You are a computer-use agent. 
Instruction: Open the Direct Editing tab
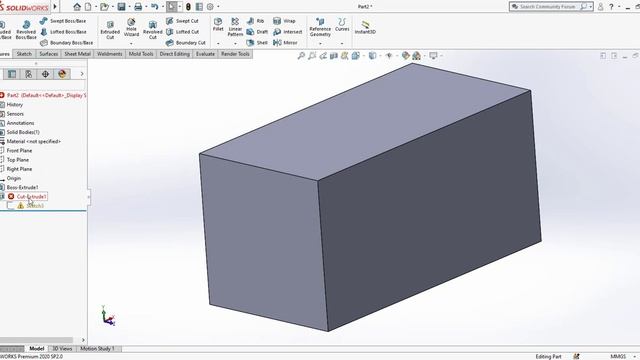point(175,54)
